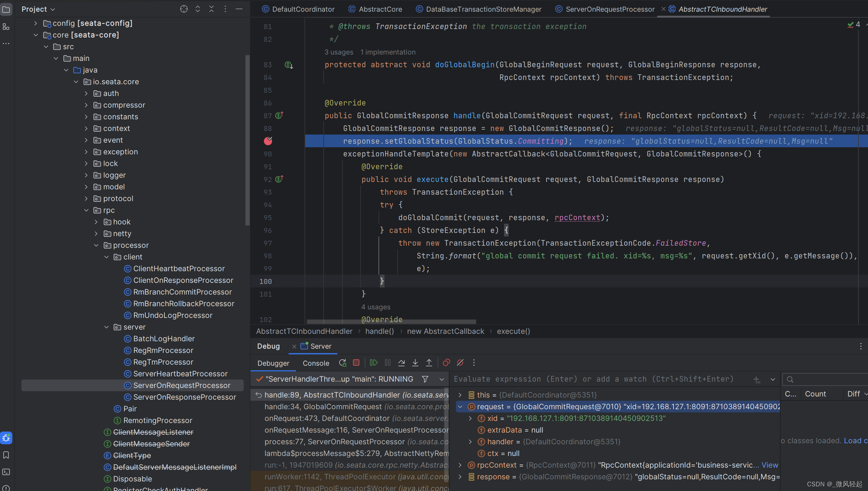
Task: Click Step Out debug icon
Action: (x=429, y=363)
